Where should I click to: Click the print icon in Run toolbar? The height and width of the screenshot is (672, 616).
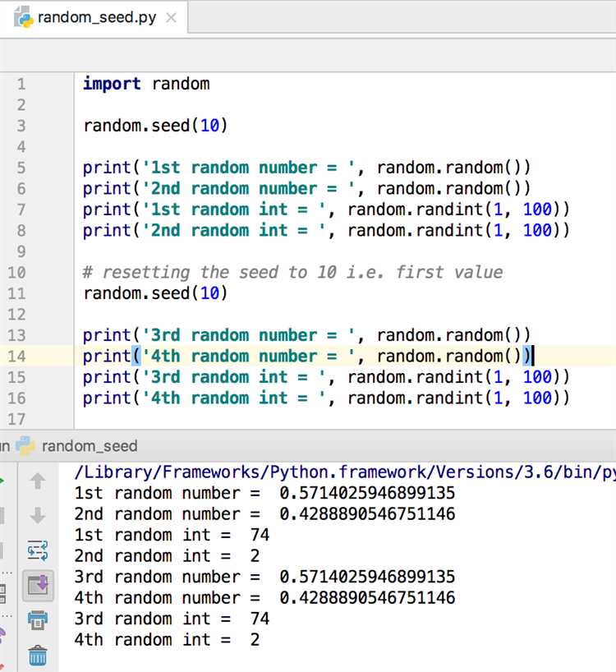click(x=38, y=620)
